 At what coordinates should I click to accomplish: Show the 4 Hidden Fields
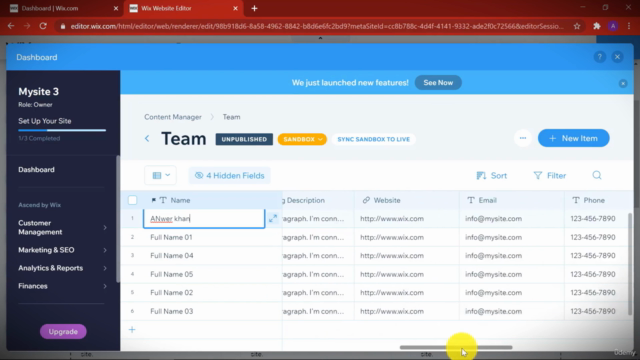(229, 176)
